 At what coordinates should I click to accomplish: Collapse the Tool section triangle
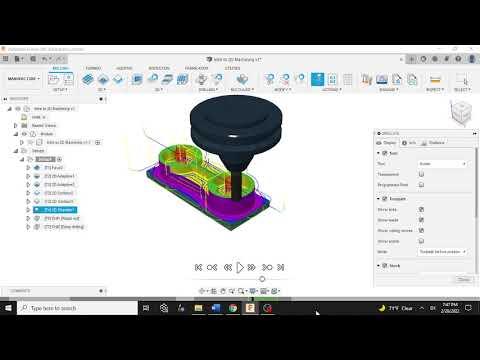pyautogui.click(x=378, y=153)
